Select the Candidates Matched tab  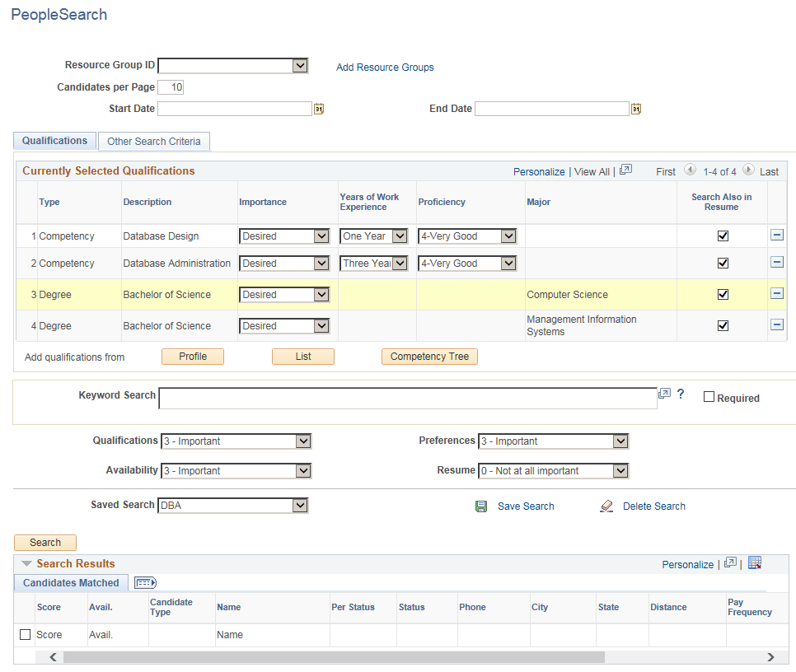(71, 582)
